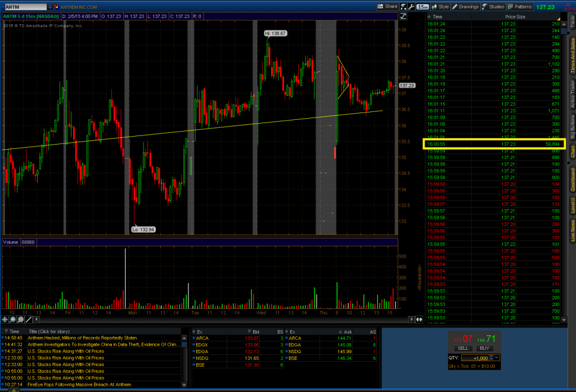This screenshot has width=576, height=392.
Task: Click the Time and Sales scroll-down arrow
Action: point(564,319)
